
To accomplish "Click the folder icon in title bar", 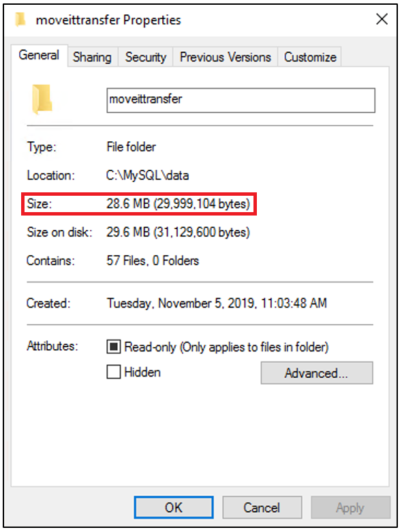I will [20, 19].
